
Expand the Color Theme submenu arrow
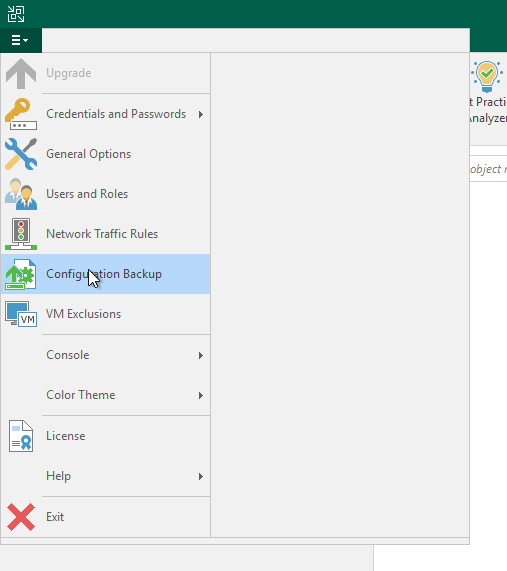point(201,395)
